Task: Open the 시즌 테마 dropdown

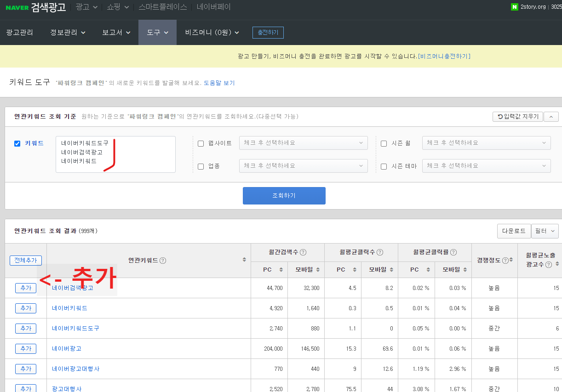Action: click(x=486, y=165)
